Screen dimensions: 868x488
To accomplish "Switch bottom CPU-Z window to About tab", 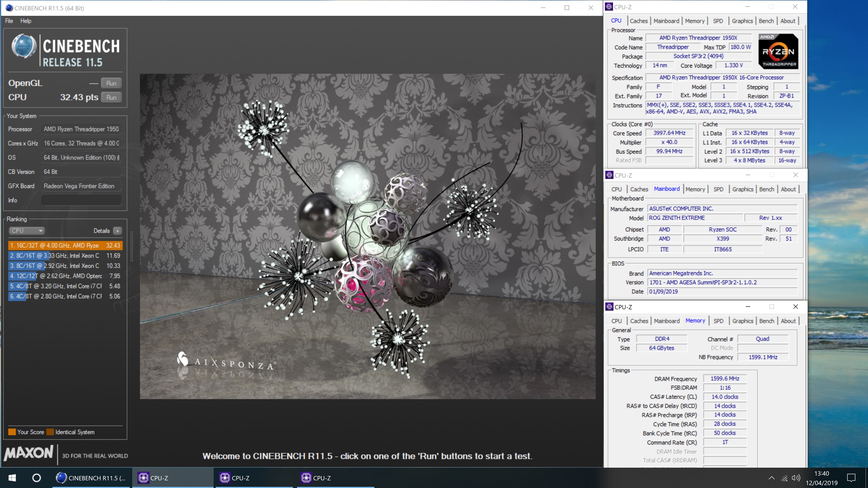I will 788,321.
